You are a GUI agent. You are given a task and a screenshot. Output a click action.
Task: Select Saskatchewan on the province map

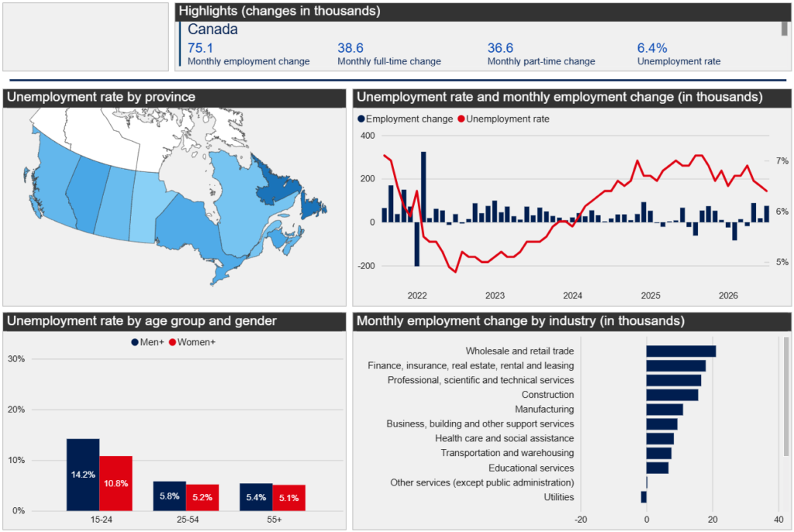coord(115,202)
